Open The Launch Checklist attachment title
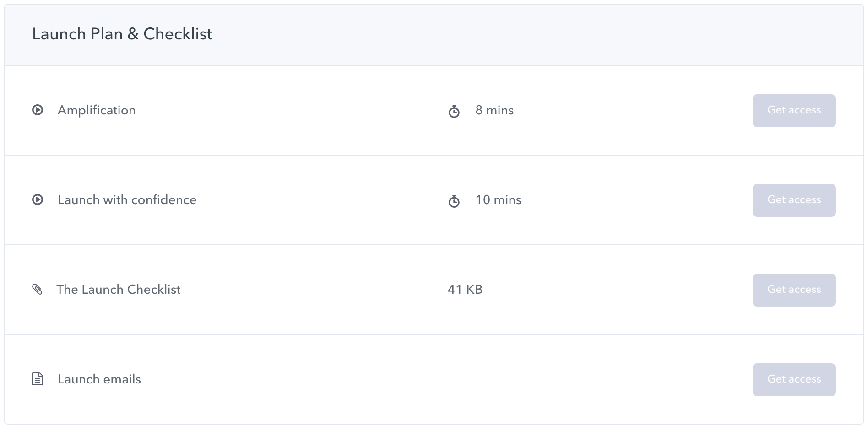 click(x=119, y=290)
